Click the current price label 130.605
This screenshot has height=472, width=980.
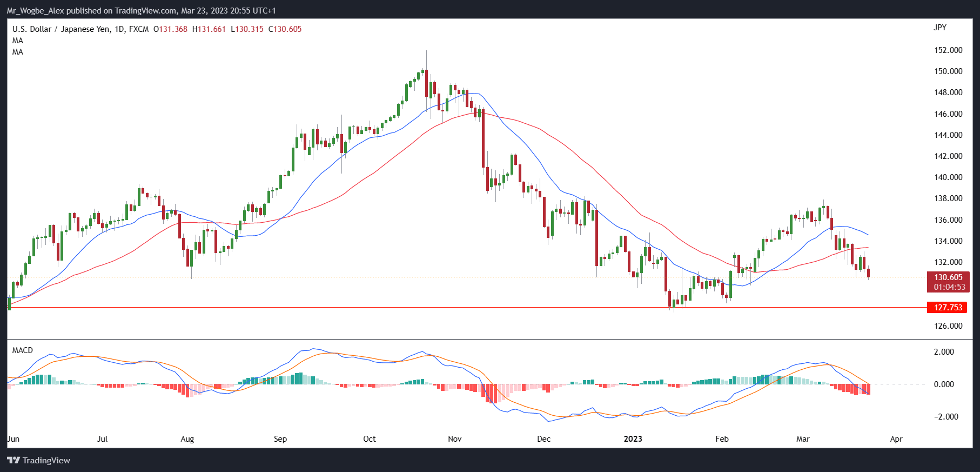948,277
